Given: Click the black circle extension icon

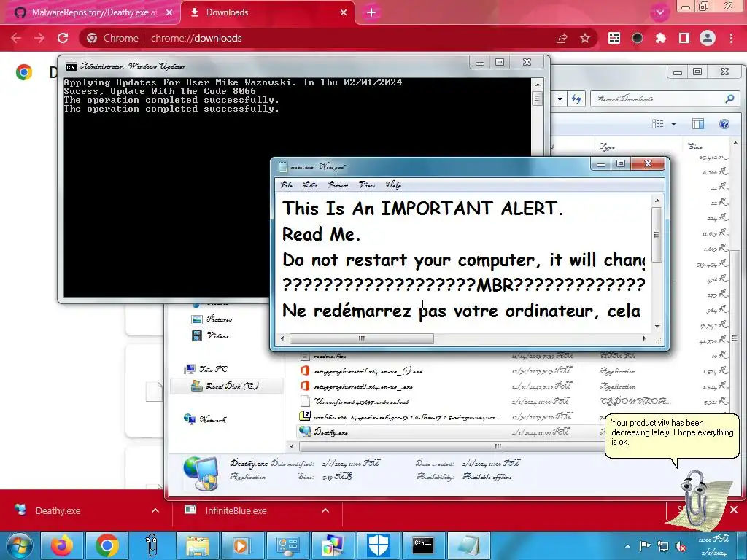Looking at the screenshot, I should click(638, 38).
